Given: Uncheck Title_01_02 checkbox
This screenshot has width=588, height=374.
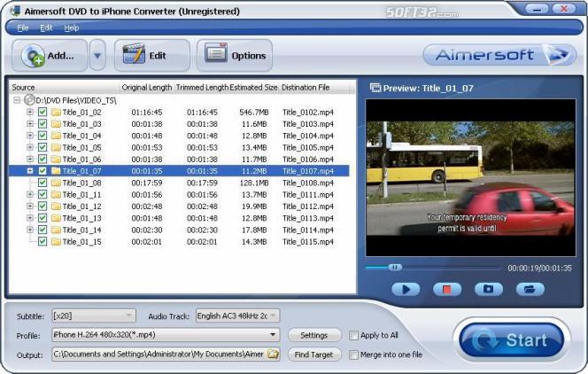Looking at the screenshot, I should 43,112.
